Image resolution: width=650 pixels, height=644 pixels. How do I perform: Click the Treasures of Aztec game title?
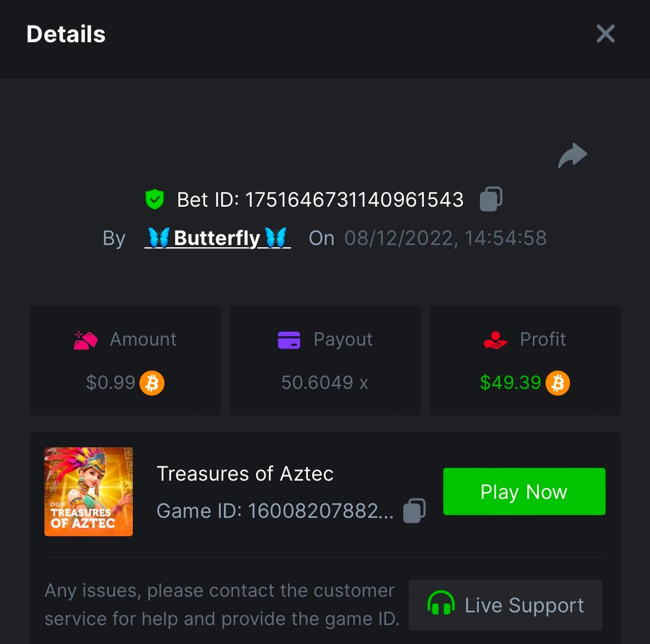coord(245,474)
